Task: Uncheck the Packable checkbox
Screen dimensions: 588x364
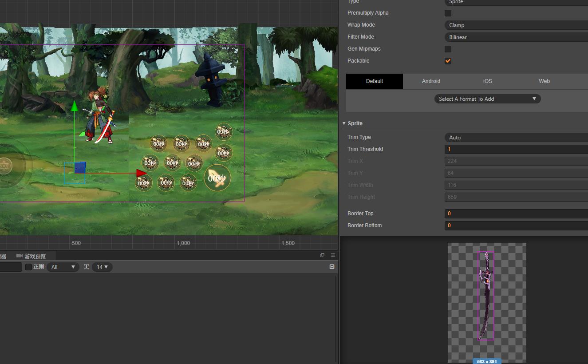Action: coord(448,61)
